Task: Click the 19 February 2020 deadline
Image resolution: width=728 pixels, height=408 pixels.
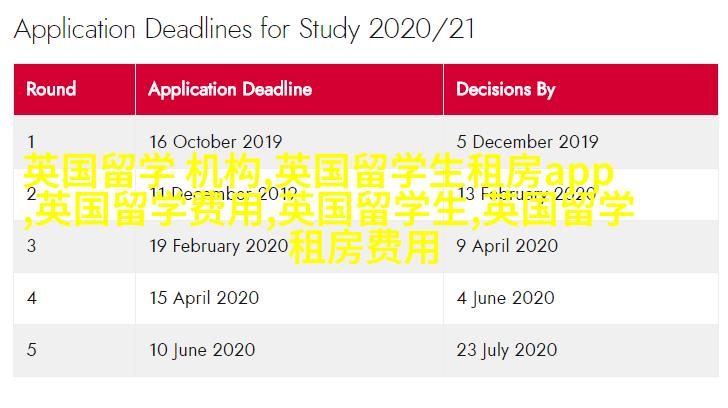Action: (218, 245)
